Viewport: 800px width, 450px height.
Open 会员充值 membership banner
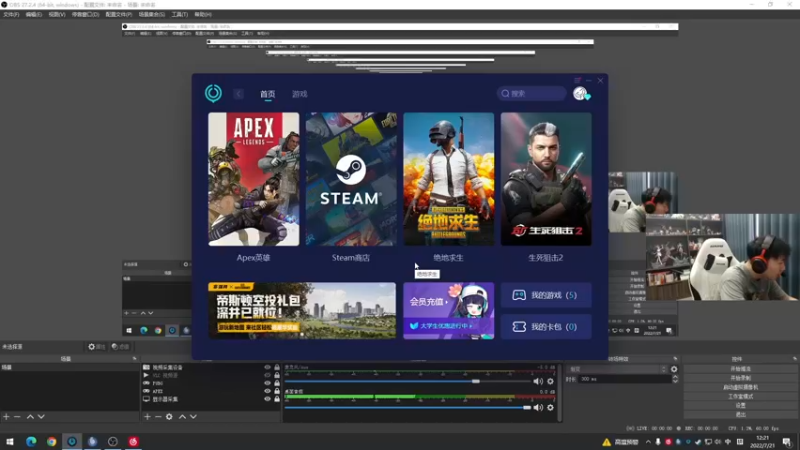coord(448,311)
